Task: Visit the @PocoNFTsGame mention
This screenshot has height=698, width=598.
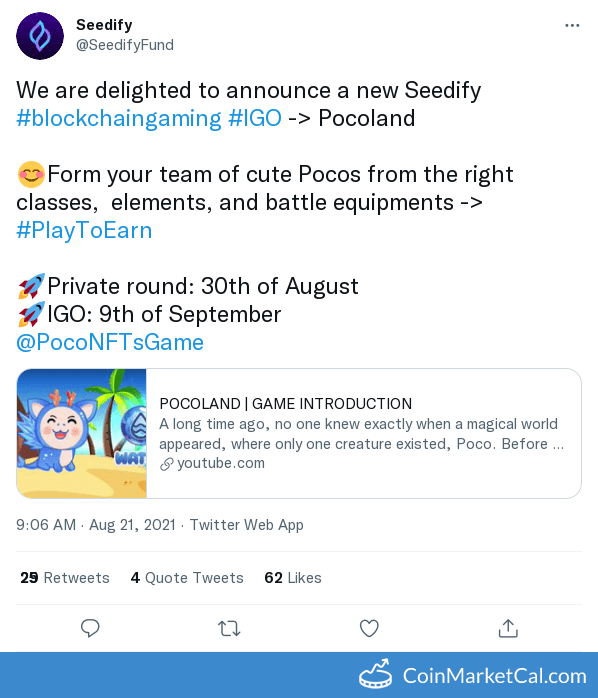Action: [110, 342]
